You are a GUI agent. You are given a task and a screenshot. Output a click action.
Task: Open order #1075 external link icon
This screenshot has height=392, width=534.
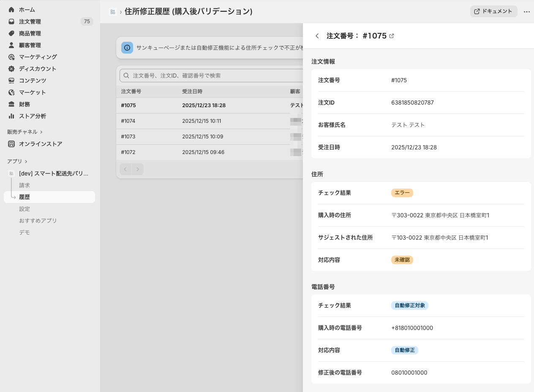pyautogui.click(x=392, y=36)
